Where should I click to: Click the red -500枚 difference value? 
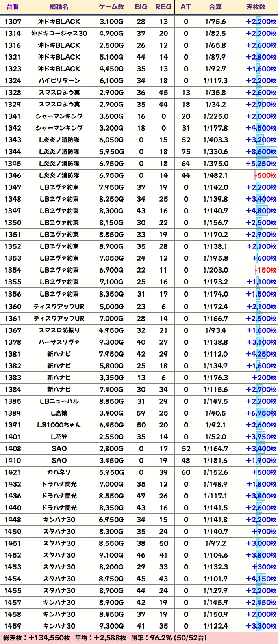tap(266, 175)
